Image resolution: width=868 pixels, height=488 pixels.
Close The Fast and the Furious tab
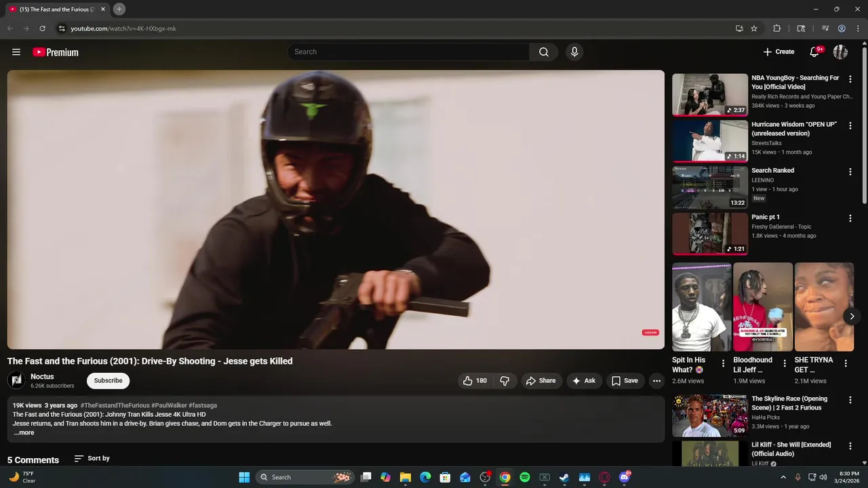coord(103,9)
